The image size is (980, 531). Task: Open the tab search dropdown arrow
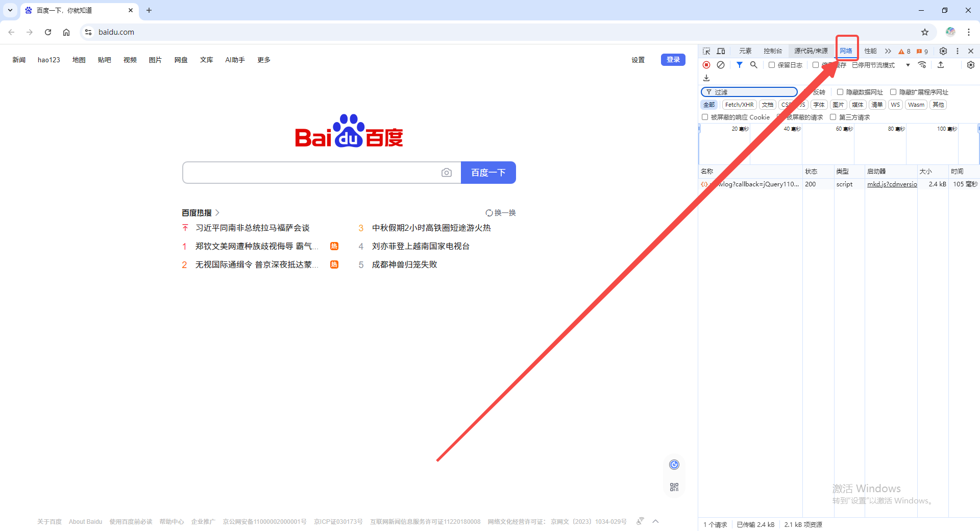click(x=10, y=10)
